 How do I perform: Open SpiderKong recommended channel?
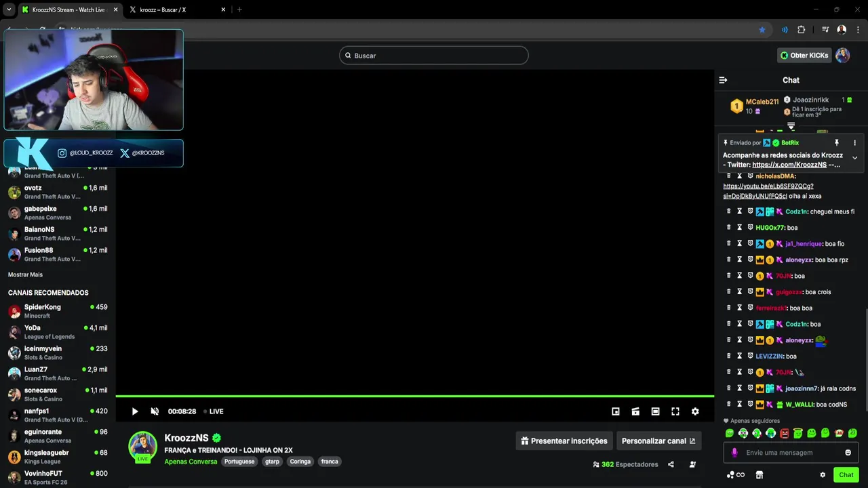(58, 311)
